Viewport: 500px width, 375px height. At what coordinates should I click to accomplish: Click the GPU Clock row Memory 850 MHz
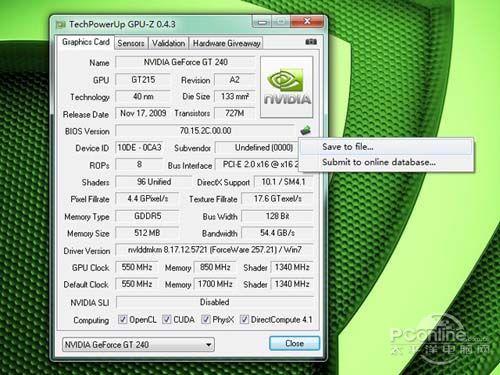coord(215,267)
